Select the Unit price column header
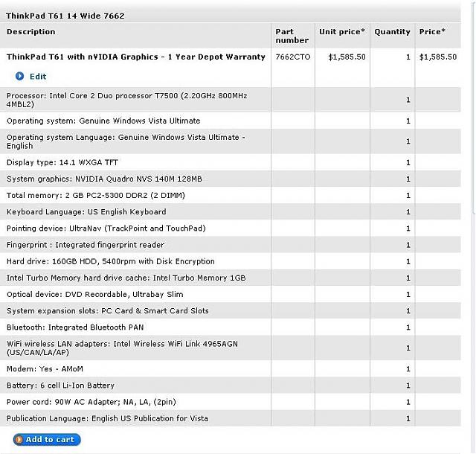 pyautogui.click(x=342, y=32)
